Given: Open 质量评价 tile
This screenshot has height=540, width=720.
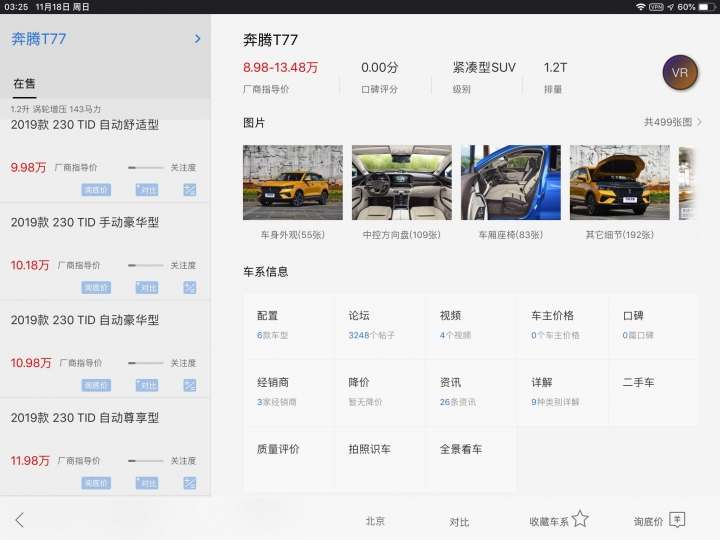Looking at the screenshot, I should click(x=289, y=460).
